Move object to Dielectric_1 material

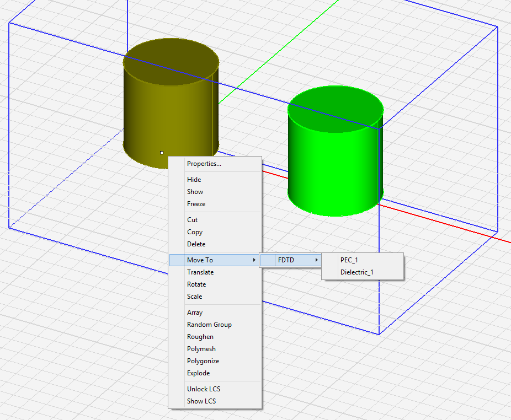pos(356,272)
